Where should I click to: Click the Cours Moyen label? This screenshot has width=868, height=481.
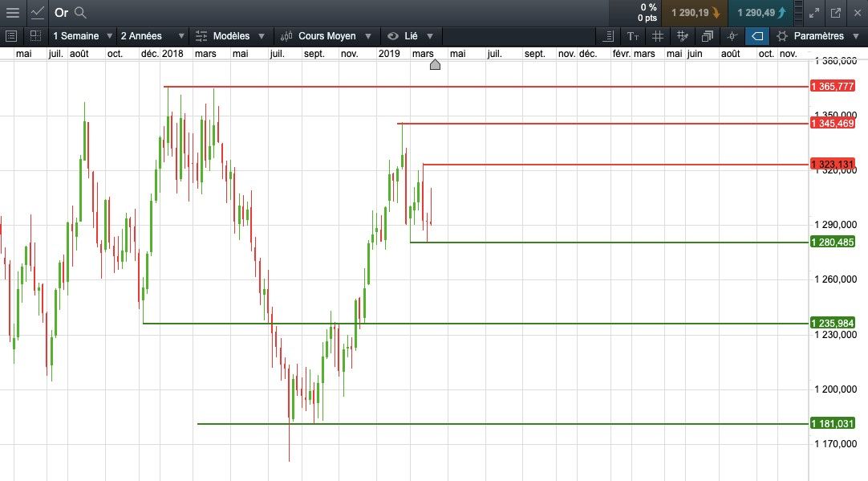pos(327,36)
